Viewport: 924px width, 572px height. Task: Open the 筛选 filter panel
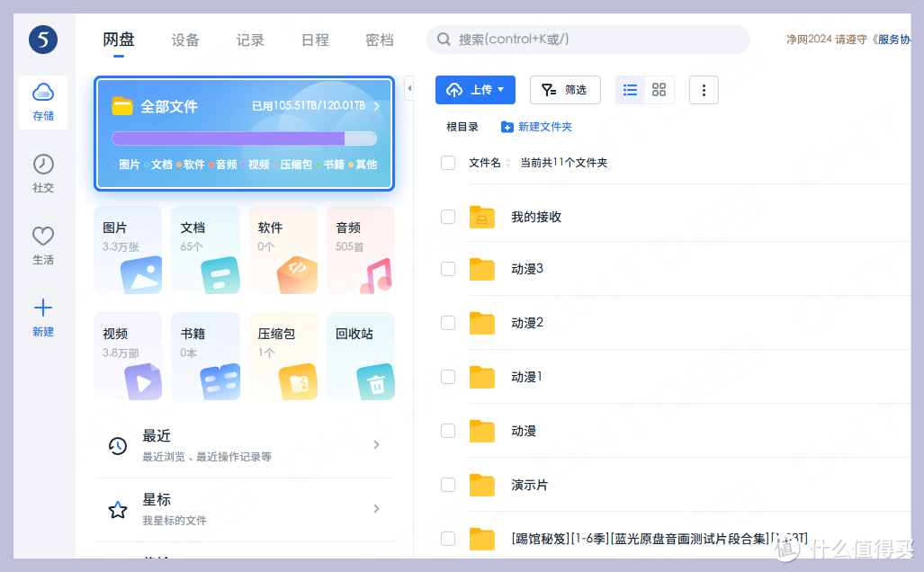tap(565, 90)
